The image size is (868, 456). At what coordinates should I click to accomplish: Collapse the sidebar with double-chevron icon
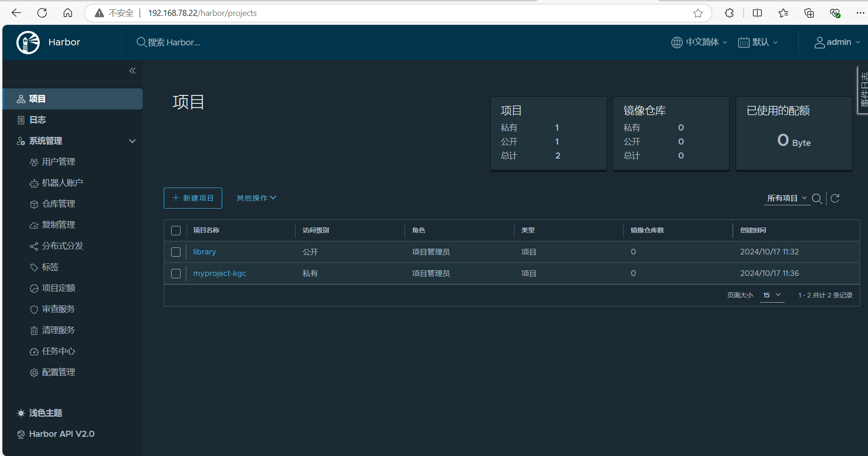(x=132, y=71)
